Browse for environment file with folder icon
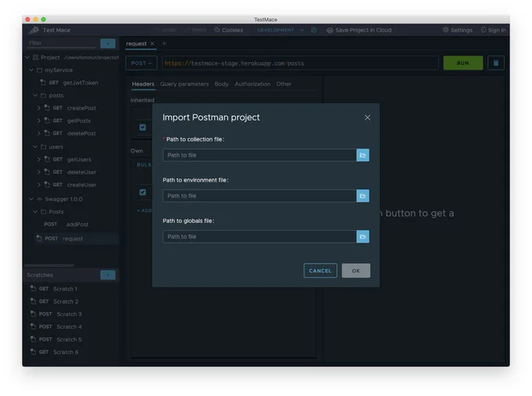 pyautogui.click(x=363, y=196)
